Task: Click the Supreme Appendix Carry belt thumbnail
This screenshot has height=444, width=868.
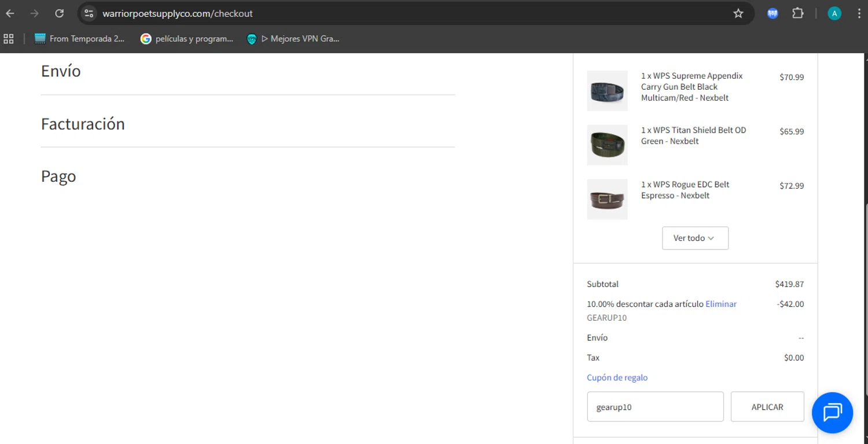Action: tap(607, 91)
